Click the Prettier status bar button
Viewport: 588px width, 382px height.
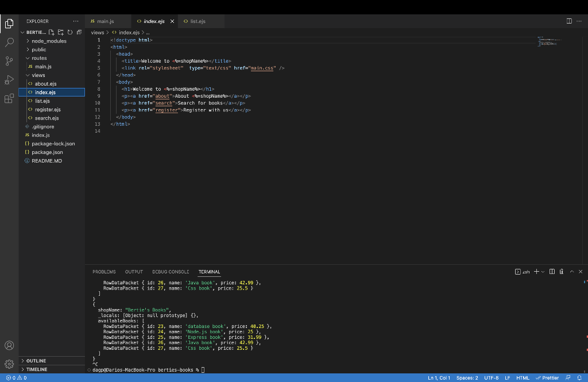point(547,378)
